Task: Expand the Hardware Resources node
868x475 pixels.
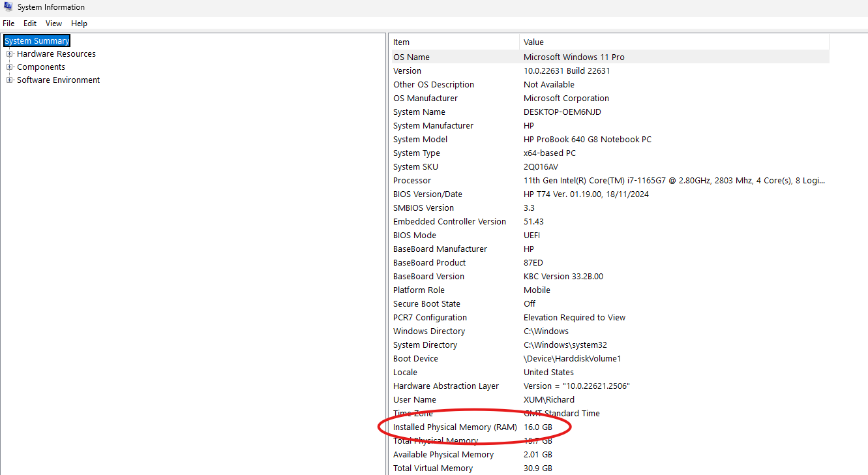Action: pos(10,54)
